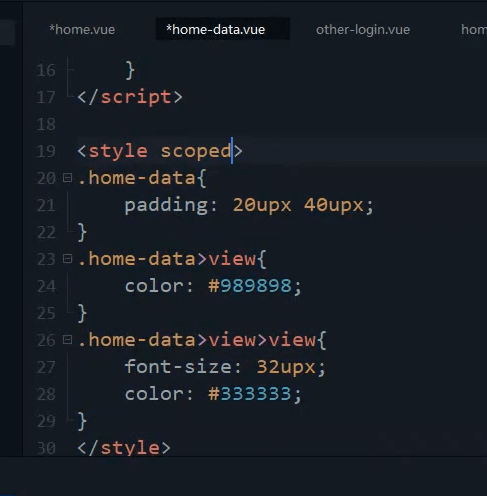Screen dimensions: 487x496
Task: Click line number 25 in gutter
Action: (x=46, y=314)
